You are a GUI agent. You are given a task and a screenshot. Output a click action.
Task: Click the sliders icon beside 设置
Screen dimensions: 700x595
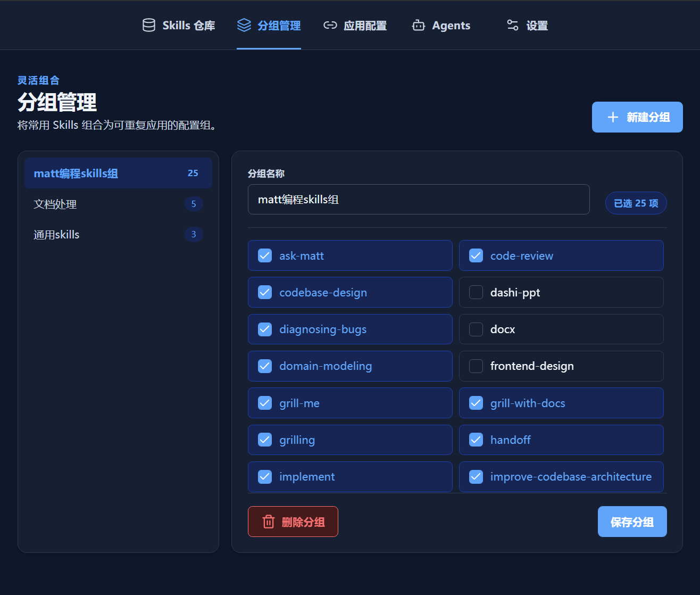[513, 25]
